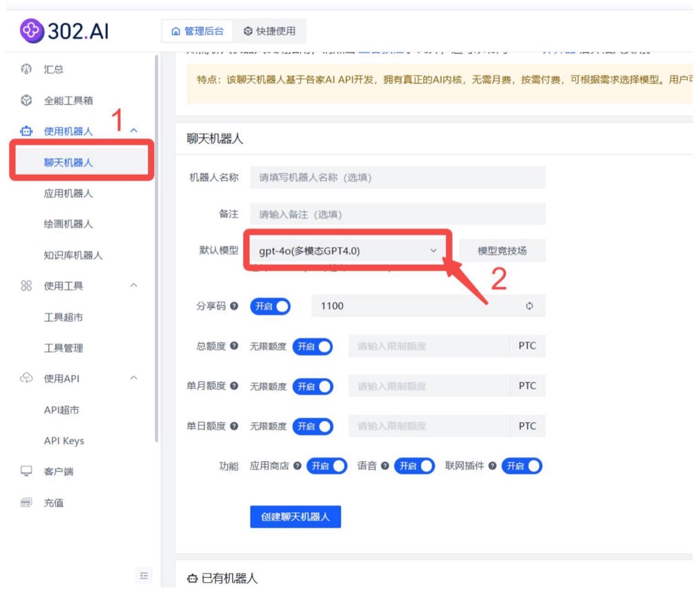Collapse the 使用API sidebar section
700x590 pixels.
(134, 378)
